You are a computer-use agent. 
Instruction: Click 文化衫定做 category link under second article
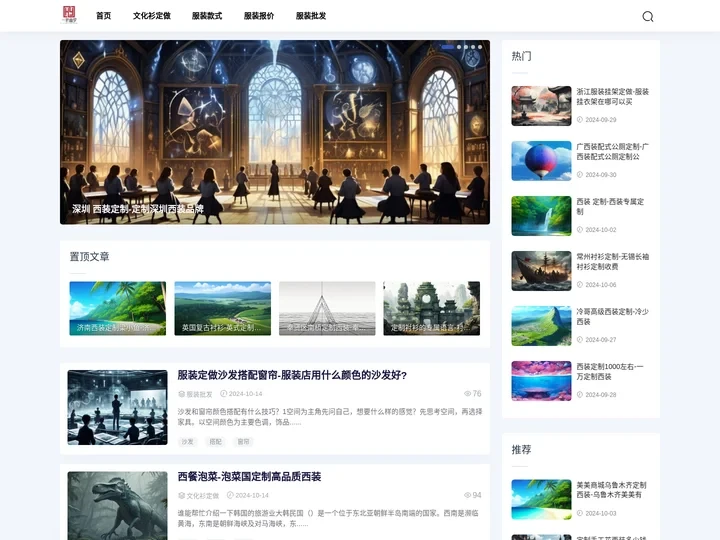point(202,495)
